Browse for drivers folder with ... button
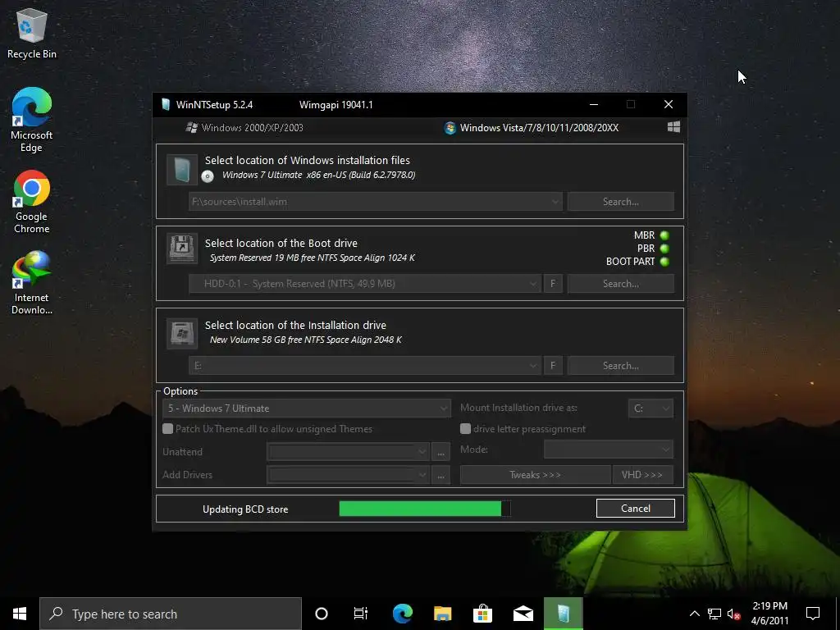Image resolution: width=840 pixels, height=630 pixels. [441, 475]
